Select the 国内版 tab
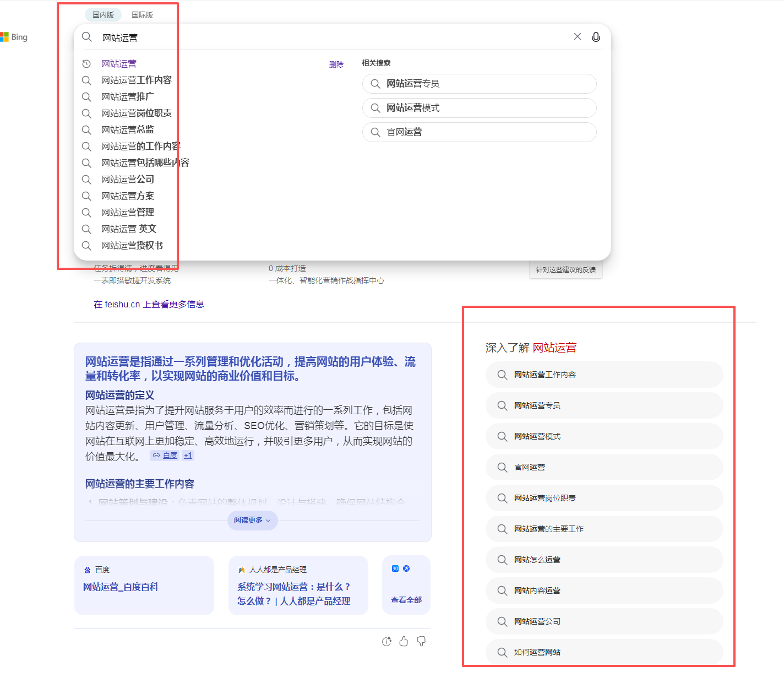 (x=103, y=14)
